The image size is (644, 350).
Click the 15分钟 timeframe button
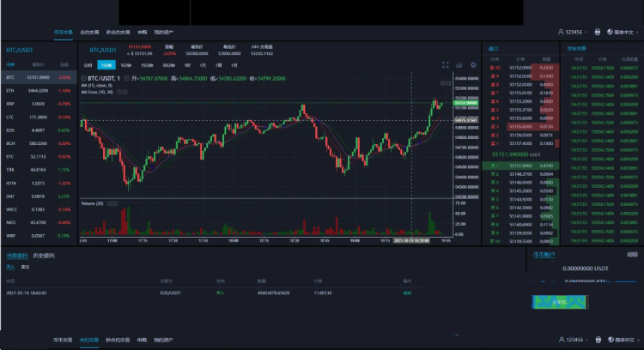coord(147,64)
